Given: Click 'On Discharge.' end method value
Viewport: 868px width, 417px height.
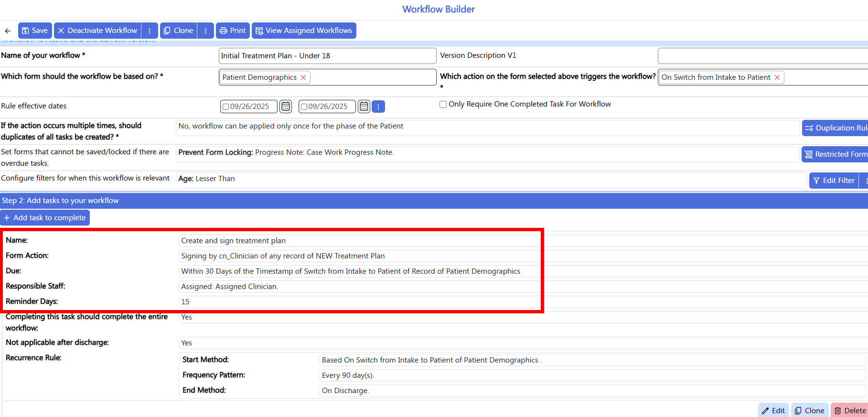Looking at the screenshot, I should [x=345, y=391].
